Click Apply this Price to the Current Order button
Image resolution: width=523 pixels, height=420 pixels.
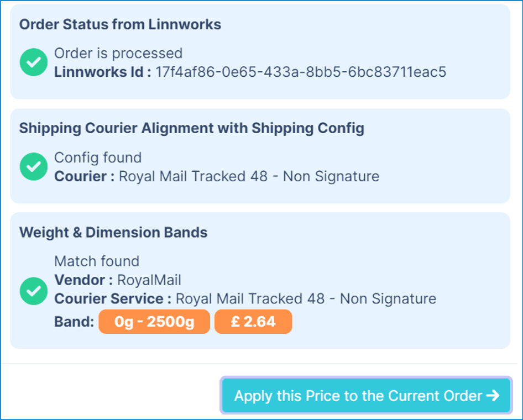point(366,395)
